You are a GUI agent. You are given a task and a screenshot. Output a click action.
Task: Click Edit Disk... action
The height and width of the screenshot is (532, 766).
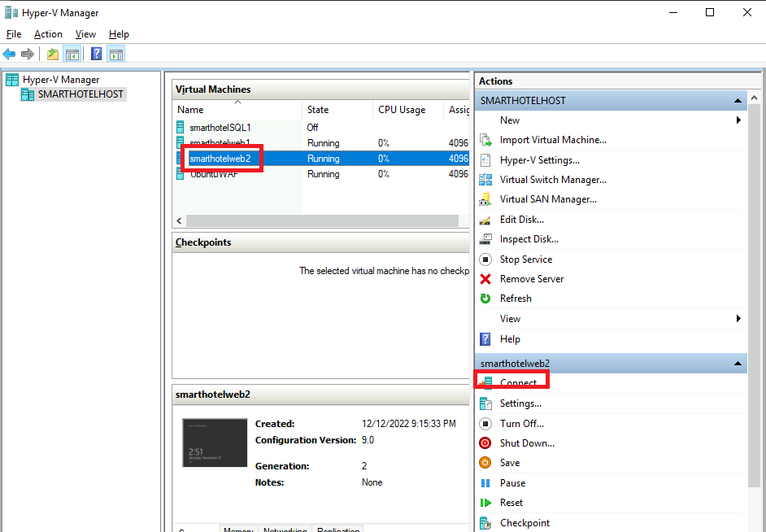tap(522, 220)
